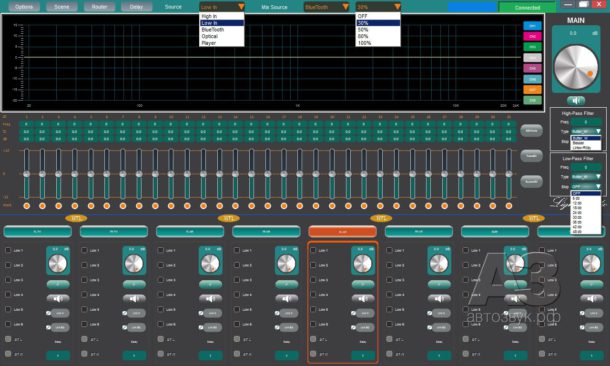Click the orange-highlighted fifth channel's gain knob

click(363, 263)
